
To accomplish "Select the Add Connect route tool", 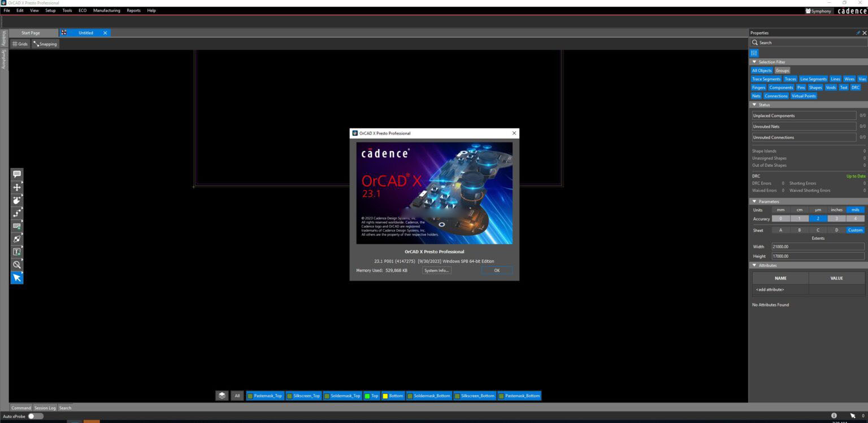I will [17, 213].
